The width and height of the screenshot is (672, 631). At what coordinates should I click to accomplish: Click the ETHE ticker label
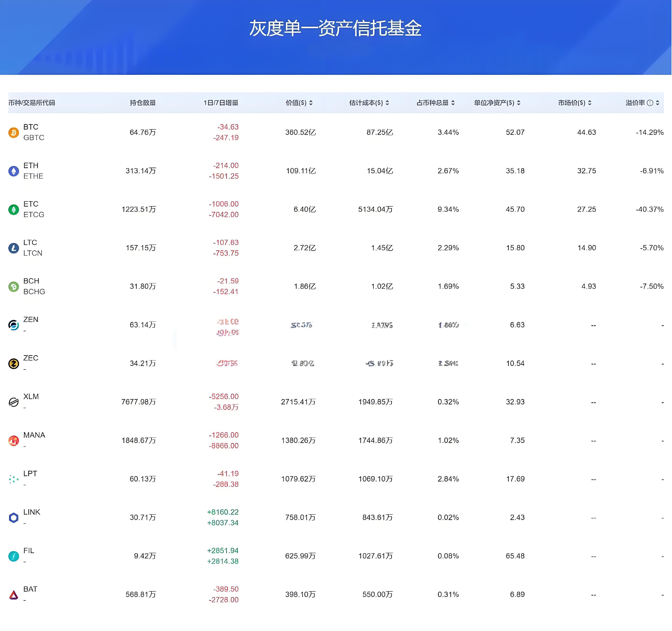[x=33, y=176]
